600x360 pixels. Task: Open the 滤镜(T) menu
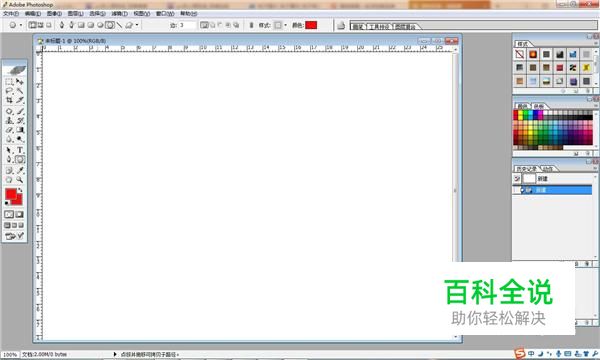(x=119, y=13)
